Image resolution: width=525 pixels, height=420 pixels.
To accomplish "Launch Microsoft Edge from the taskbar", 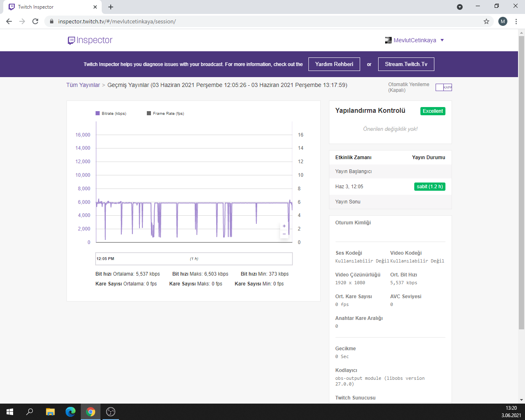I will (x=71, y=412).
